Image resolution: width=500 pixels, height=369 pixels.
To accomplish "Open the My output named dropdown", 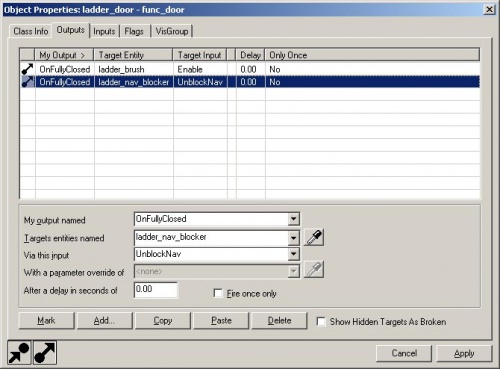I will [293, 219].
